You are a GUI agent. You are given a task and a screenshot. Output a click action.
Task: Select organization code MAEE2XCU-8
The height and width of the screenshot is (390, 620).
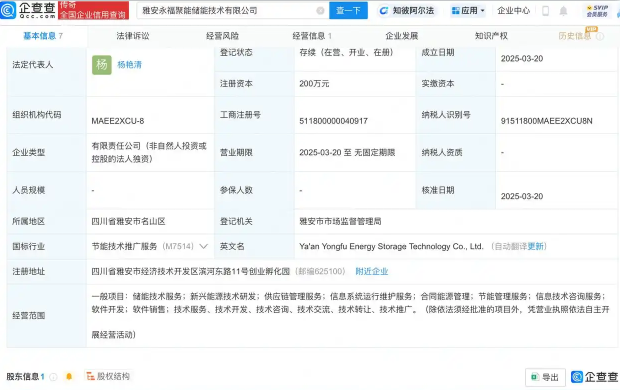[x=117, y=121]
